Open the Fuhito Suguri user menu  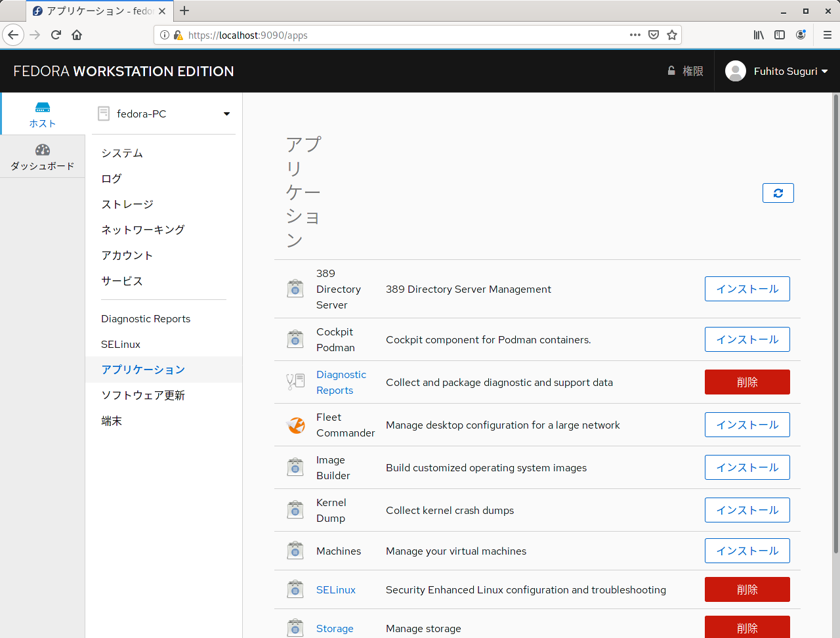(x=791, y=71)
